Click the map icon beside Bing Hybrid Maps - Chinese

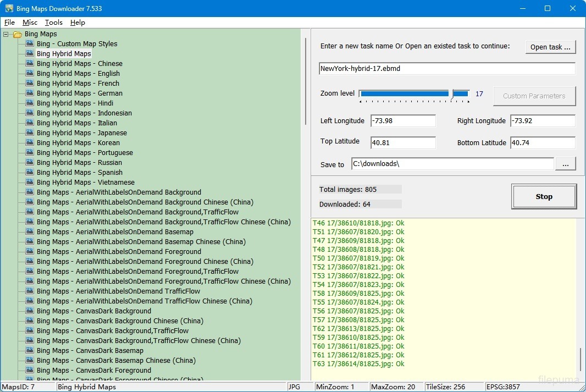[x=30, y=64]
